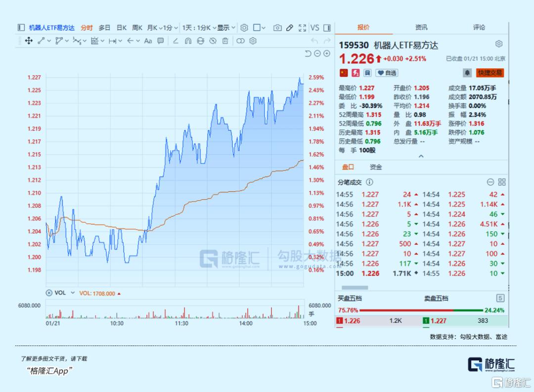This screenshot has height=392, width=534.
Task: Zoom out the chart with minus icon
Action: click(317, 53)
